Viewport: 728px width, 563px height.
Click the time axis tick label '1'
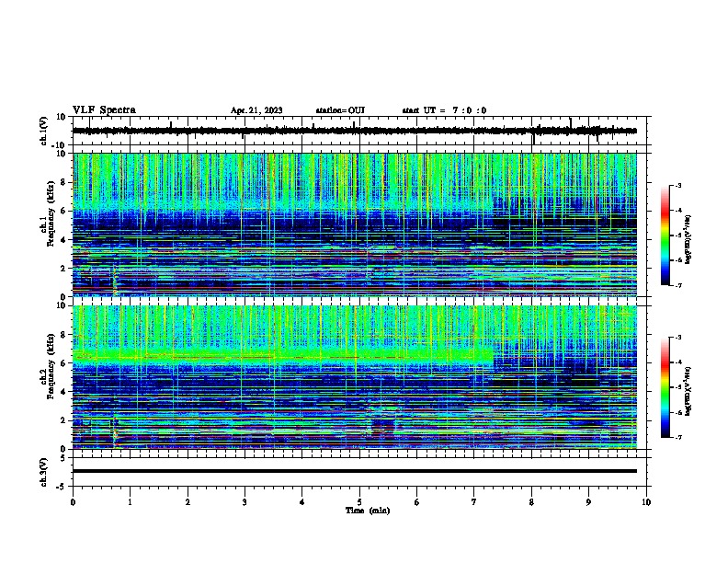[x=130, y=502]
